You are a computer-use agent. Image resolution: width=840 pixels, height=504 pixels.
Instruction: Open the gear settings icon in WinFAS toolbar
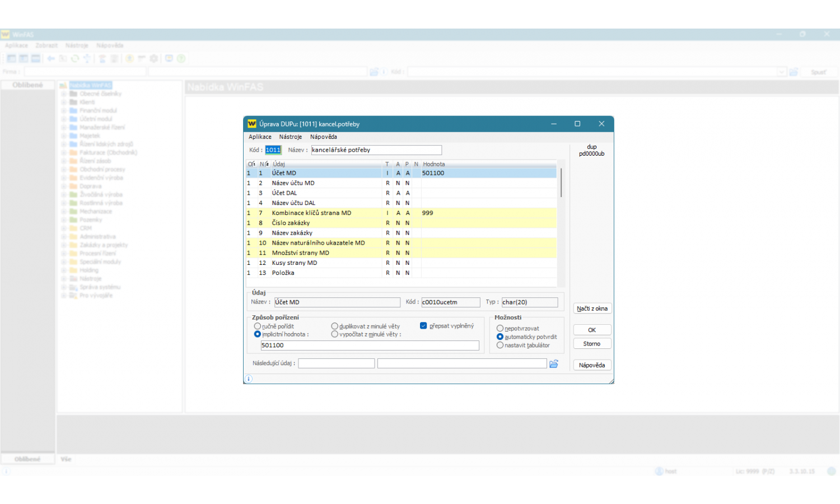[154, 58]
